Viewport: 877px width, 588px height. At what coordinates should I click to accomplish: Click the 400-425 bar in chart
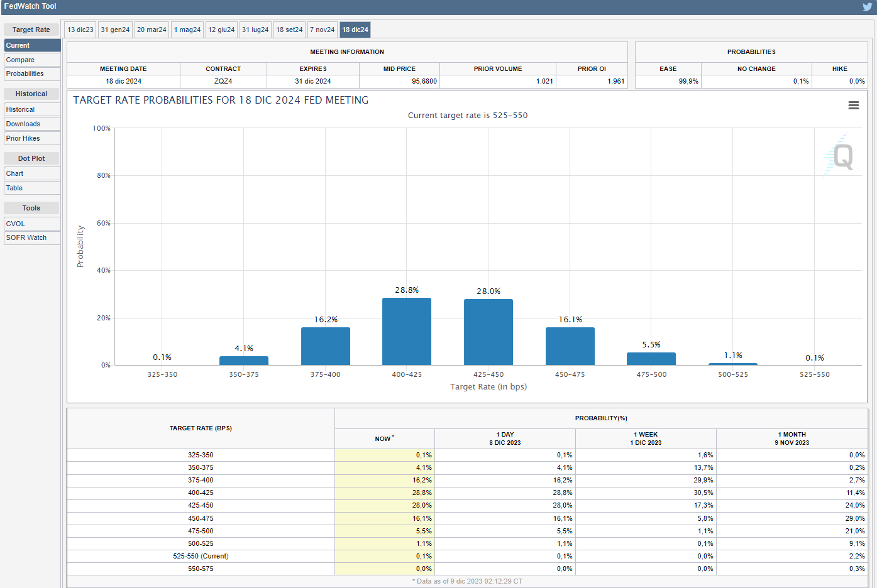[407, 332]
